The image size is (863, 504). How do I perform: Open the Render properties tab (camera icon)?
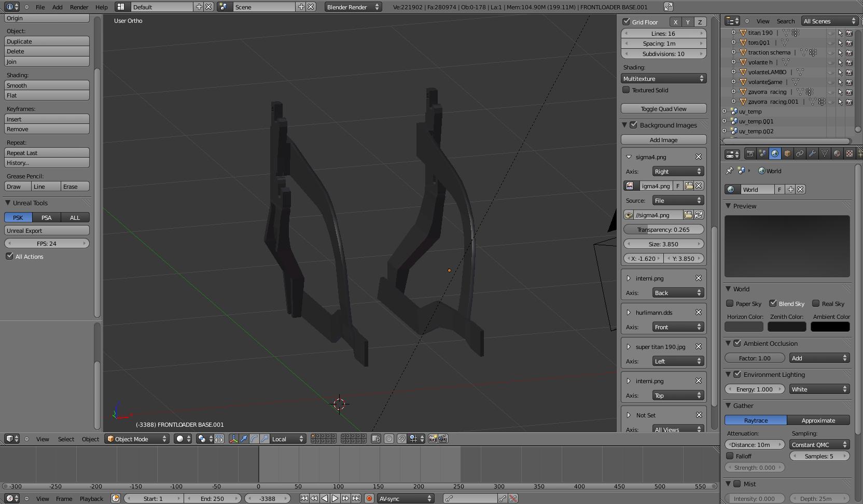click(x=750, y=153)
